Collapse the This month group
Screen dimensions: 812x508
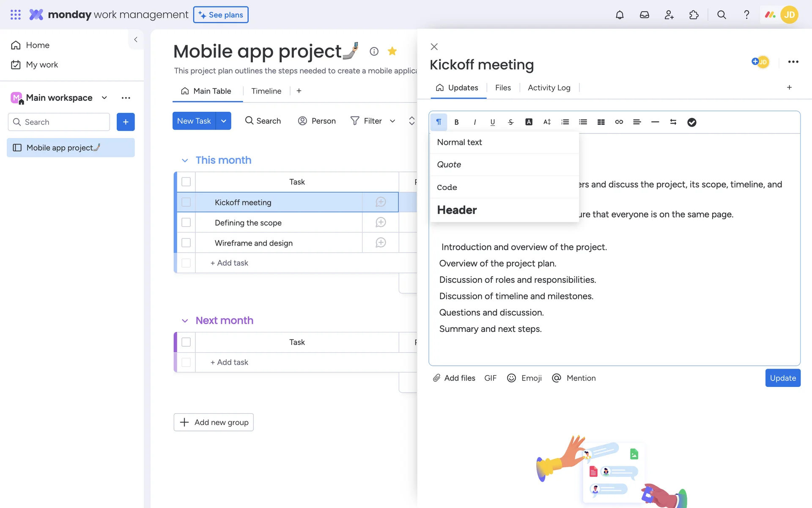185,160
